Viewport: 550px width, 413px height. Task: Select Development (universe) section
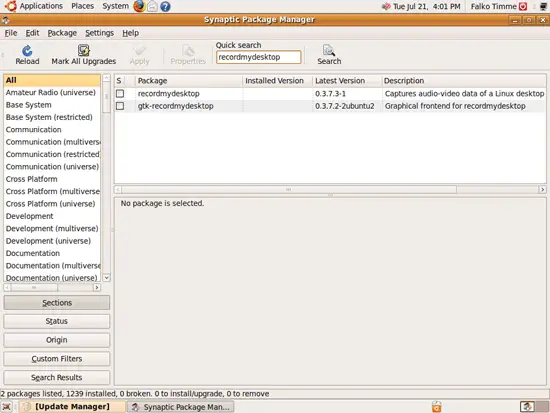48,241
